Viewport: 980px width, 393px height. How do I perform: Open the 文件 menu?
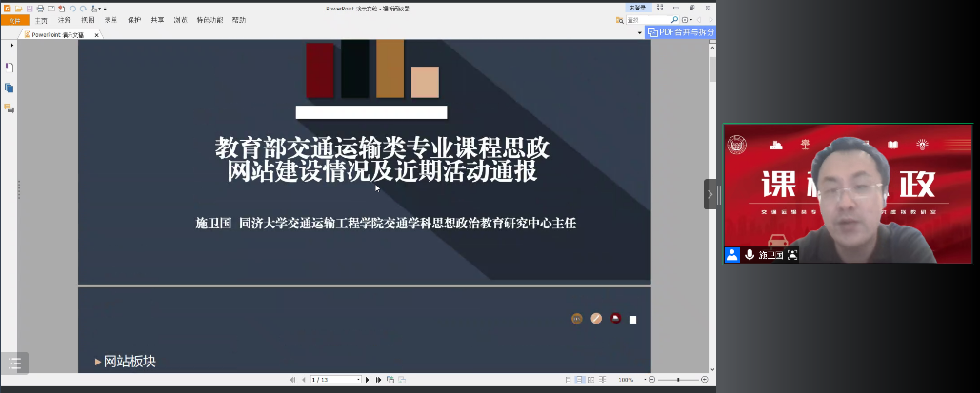[13, 19]
